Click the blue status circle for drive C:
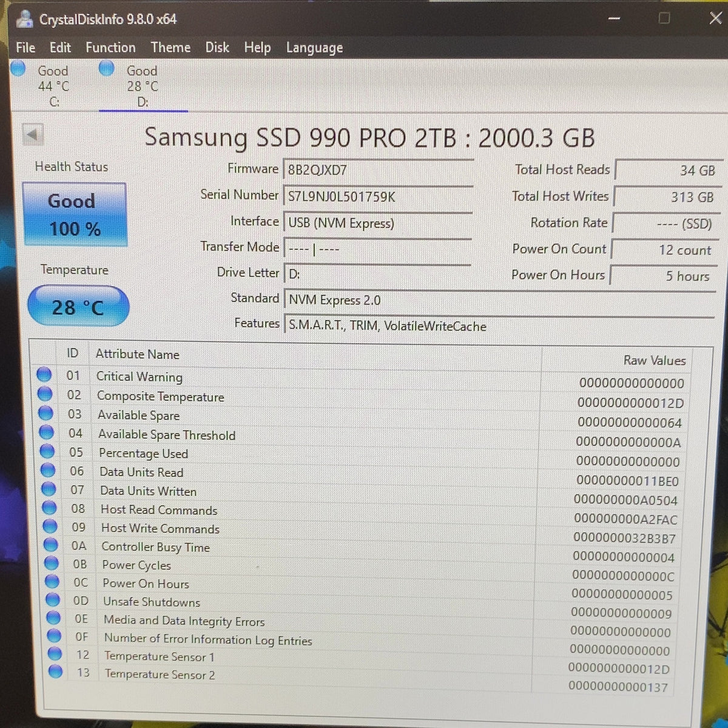Image resolution: width=728 pixels, height=728 pixels. (18, 69)
